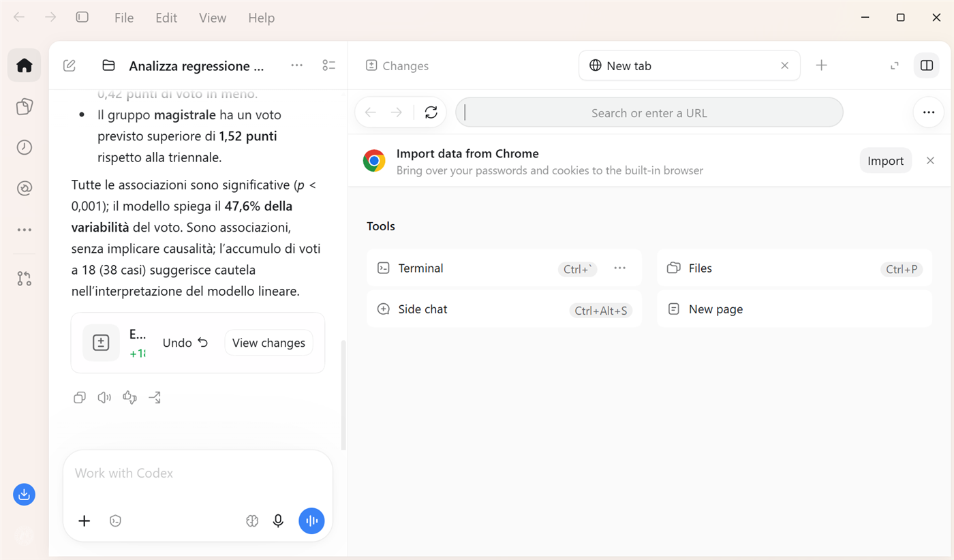Toggle the split panel view icon

click(x=927, y=65)
